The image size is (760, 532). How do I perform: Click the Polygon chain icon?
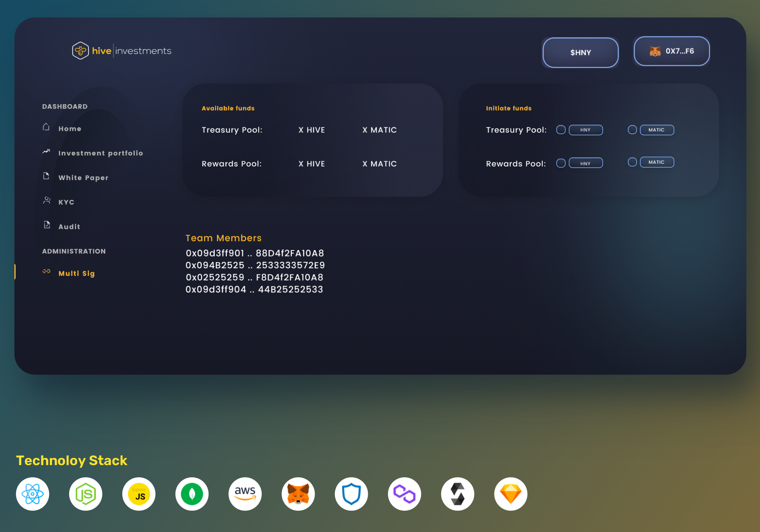pos(404,494)
